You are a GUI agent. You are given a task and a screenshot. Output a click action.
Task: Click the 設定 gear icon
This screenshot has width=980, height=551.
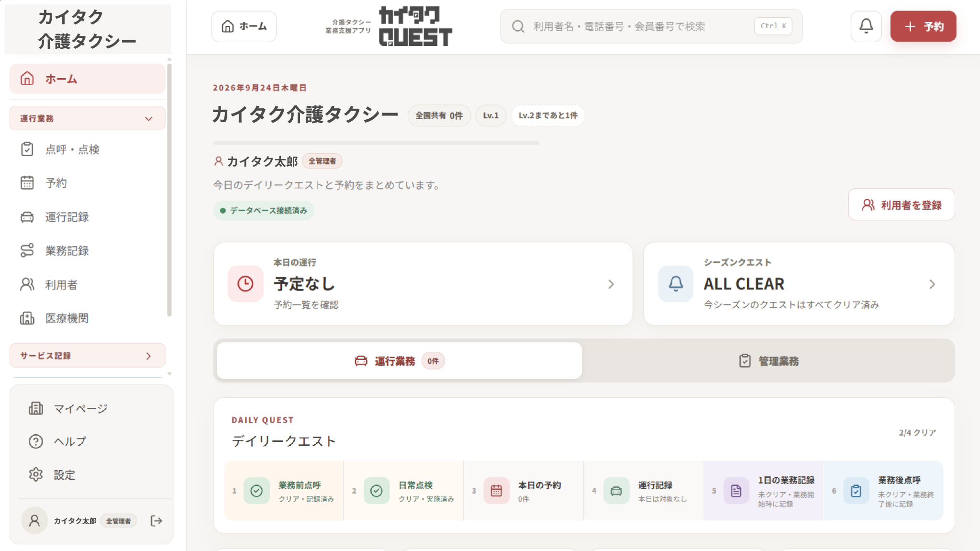[36, 475]
